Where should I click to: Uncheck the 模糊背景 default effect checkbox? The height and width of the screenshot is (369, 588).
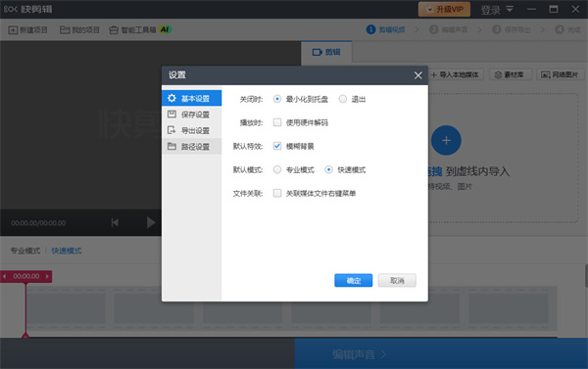tap(277, 146)
